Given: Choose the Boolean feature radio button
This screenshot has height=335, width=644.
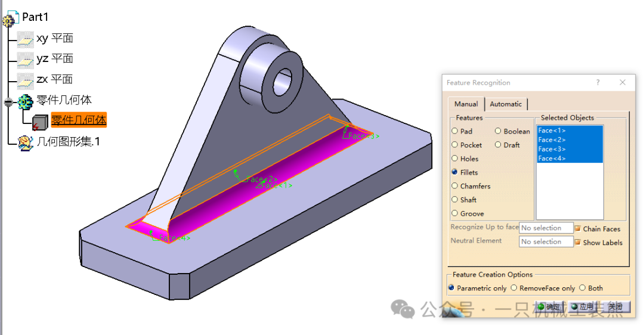Looking at the screenshot, I should pyautogui.click(x=498, y=131).
